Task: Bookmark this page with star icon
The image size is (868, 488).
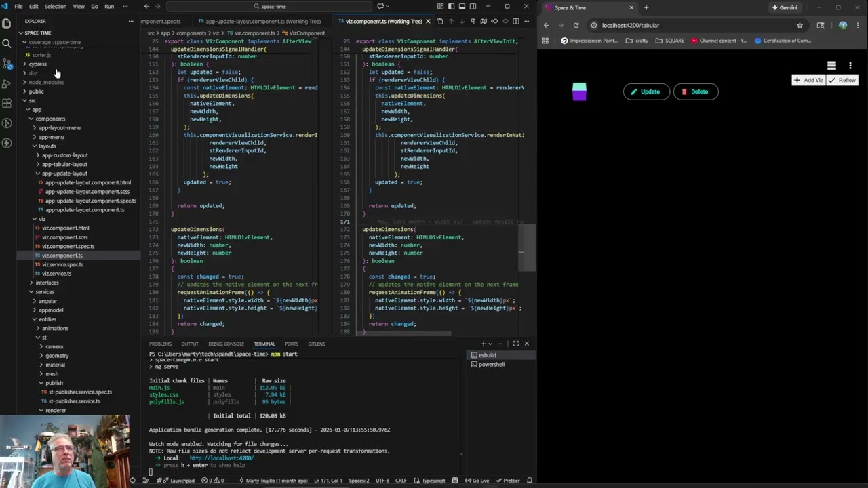Action: pyautogui.click(x=800, y=26)
